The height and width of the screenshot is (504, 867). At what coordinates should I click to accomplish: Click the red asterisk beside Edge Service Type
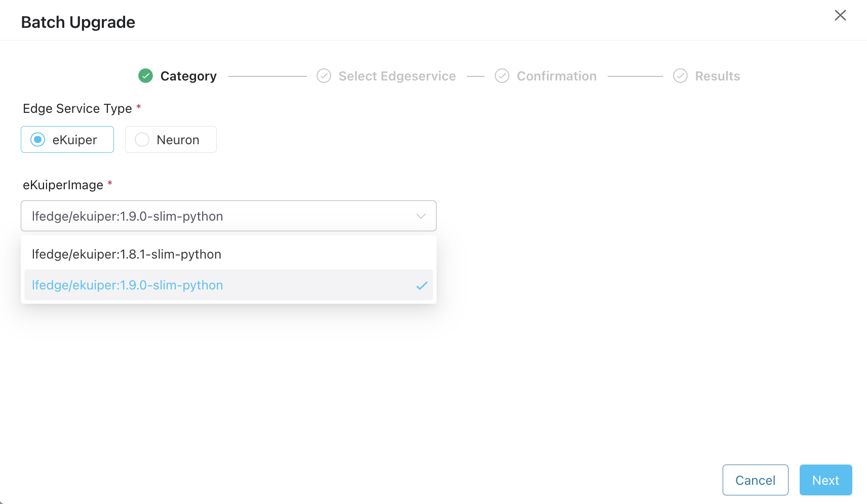coord(138,106)
